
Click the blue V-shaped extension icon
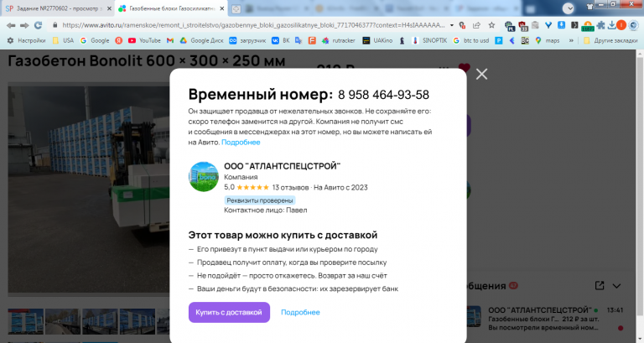pyautogui.click(x=548, y=25)
